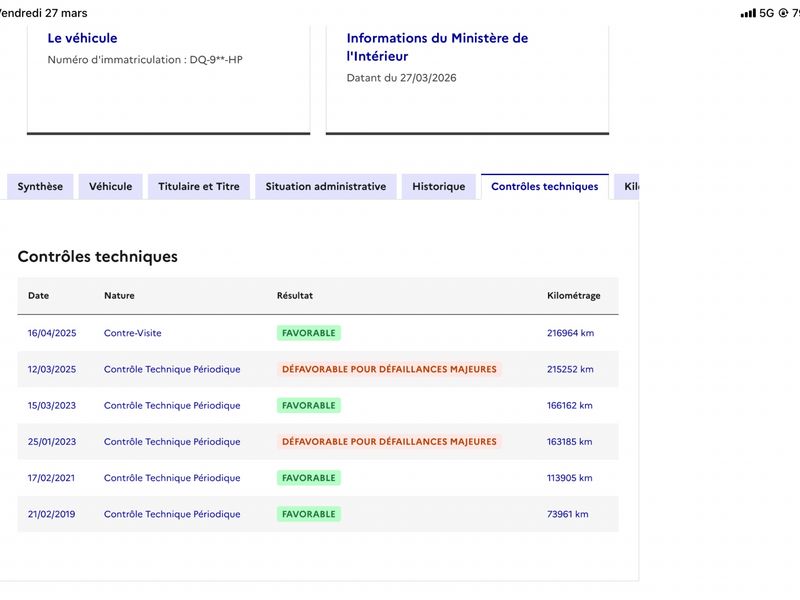The image size is (800, 600).
Task: Click the Kilométrage column header
Action: click(573, 296)
